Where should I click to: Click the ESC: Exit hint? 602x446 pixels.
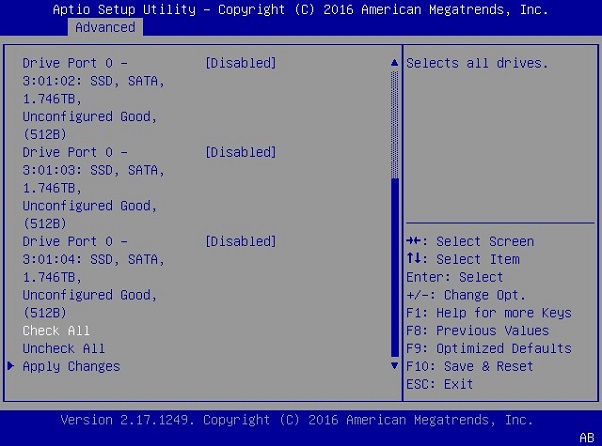(x=440, y=384)
